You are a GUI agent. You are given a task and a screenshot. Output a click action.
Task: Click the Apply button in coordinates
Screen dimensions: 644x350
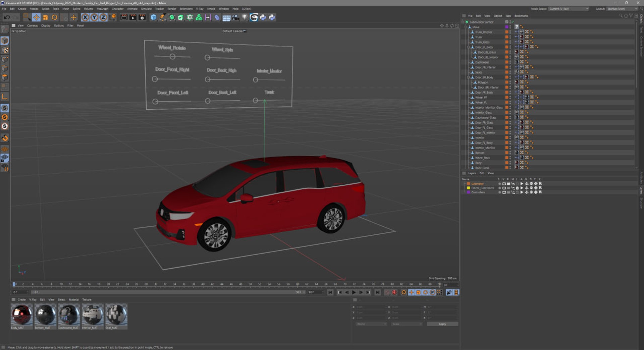(442, 324)
